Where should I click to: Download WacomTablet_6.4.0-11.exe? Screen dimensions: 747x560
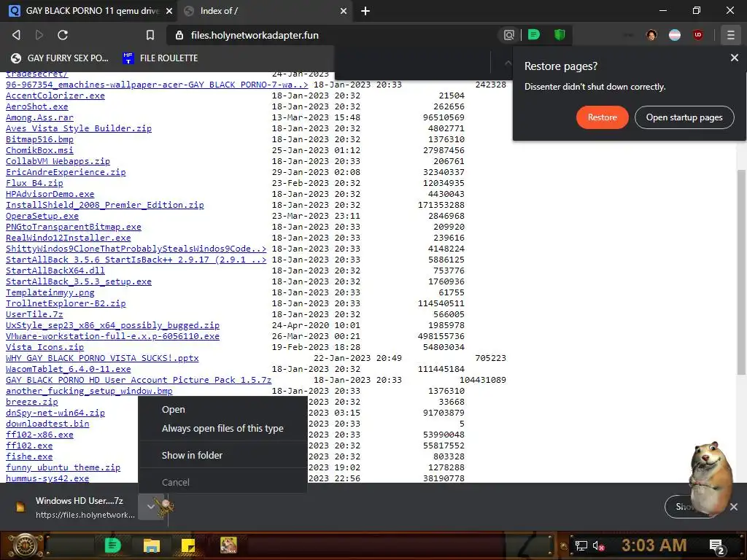pos(68,369)
